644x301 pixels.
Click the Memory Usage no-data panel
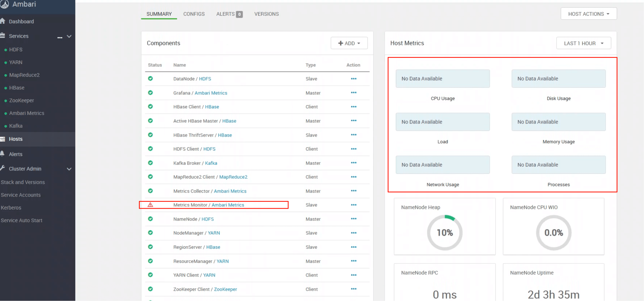558,122
